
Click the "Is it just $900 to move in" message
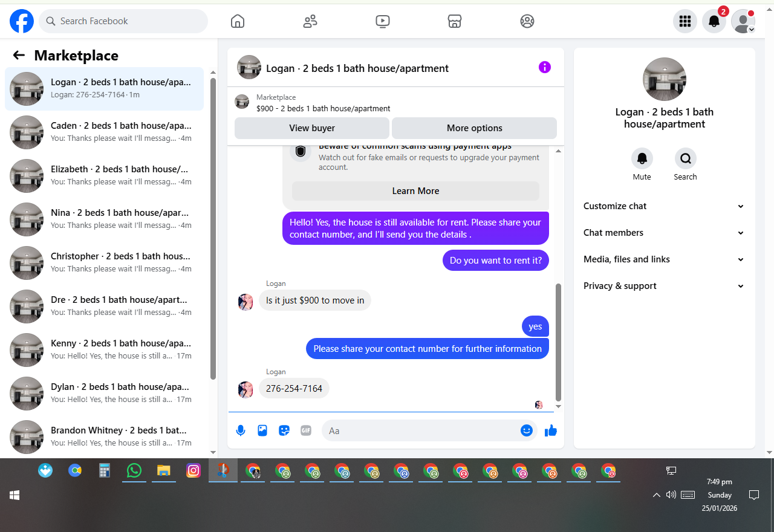point(315,300)
